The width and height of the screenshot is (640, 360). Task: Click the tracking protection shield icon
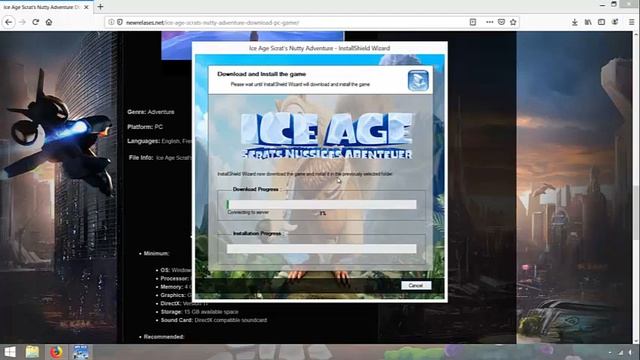(120, 22)
